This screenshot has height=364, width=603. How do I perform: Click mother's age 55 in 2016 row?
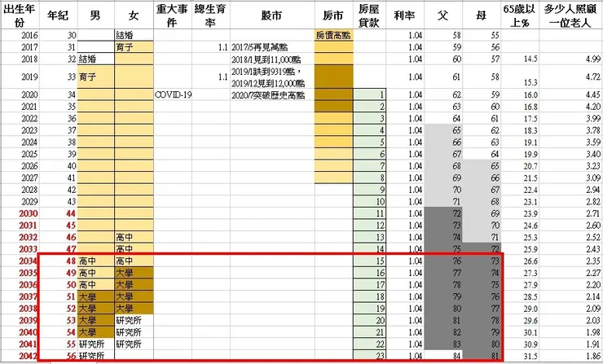coord(481,35)
